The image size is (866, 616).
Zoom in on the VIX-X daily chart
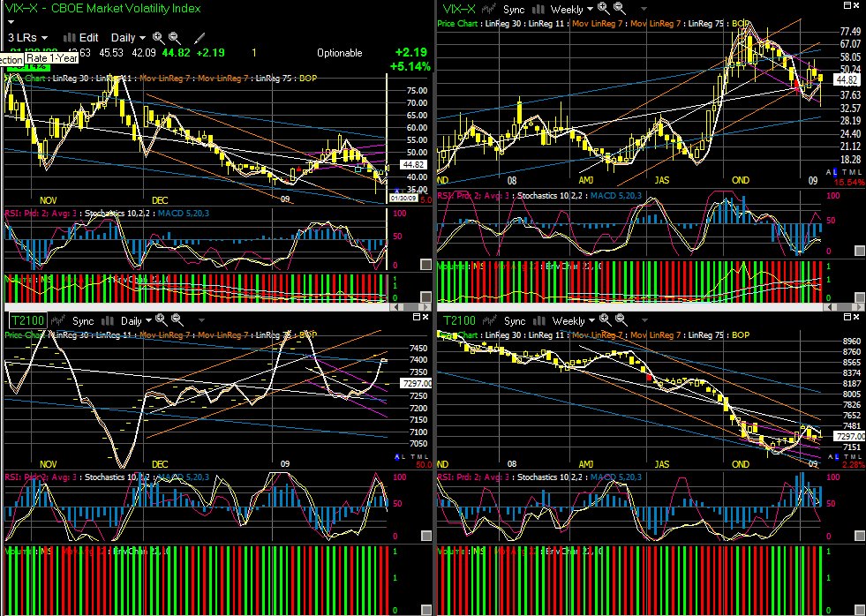(x=159, y=38)
